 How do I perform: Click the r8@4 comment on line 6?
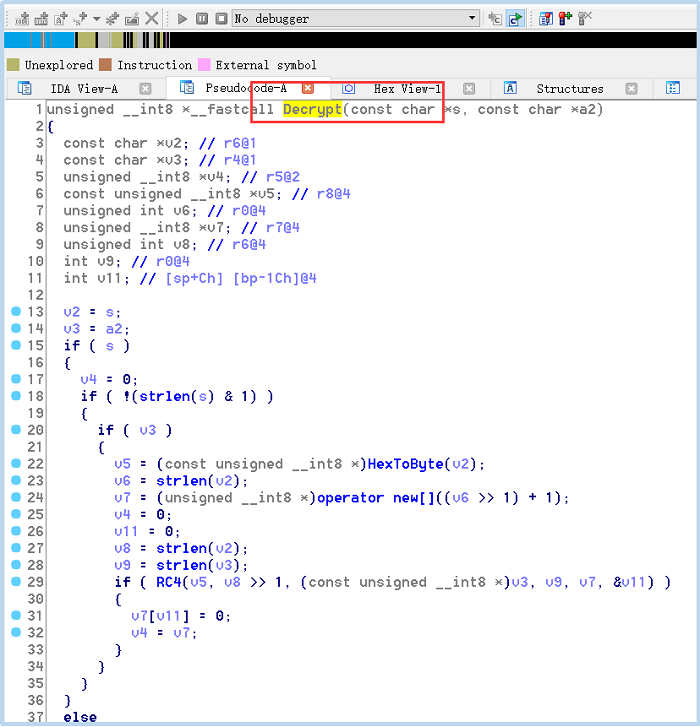click(x=333, y=194)
